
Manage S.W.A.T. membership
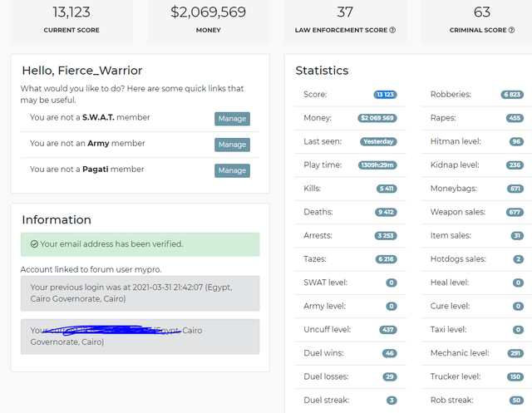pyautogui.click(x=232, y=119)
